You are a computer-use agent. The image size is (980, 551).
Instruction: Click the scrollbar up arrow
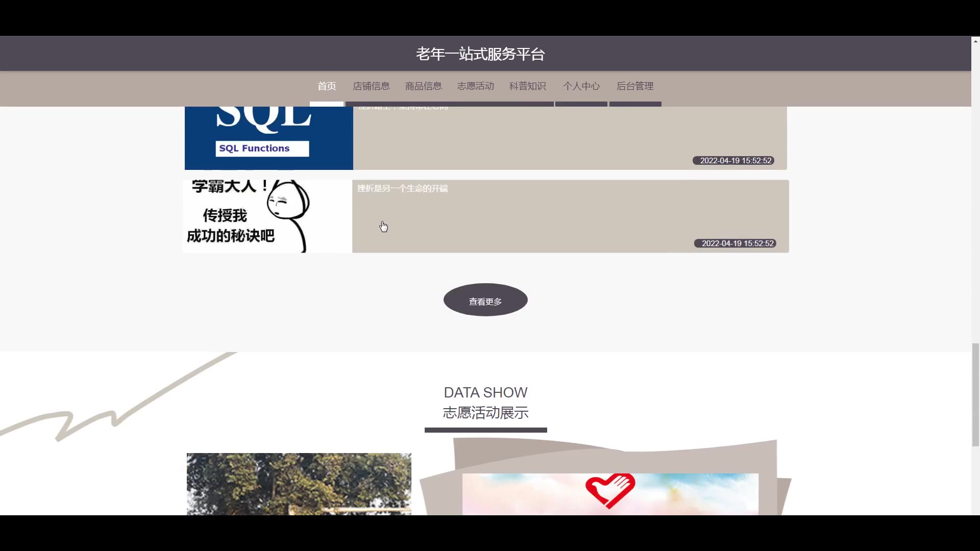tap(975, 41)
